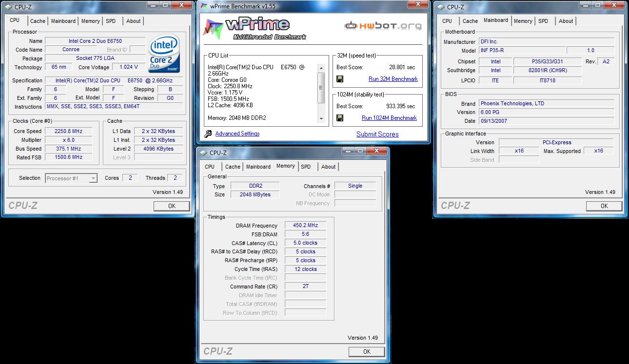Click the Run 32M Benchmark link

393,79
